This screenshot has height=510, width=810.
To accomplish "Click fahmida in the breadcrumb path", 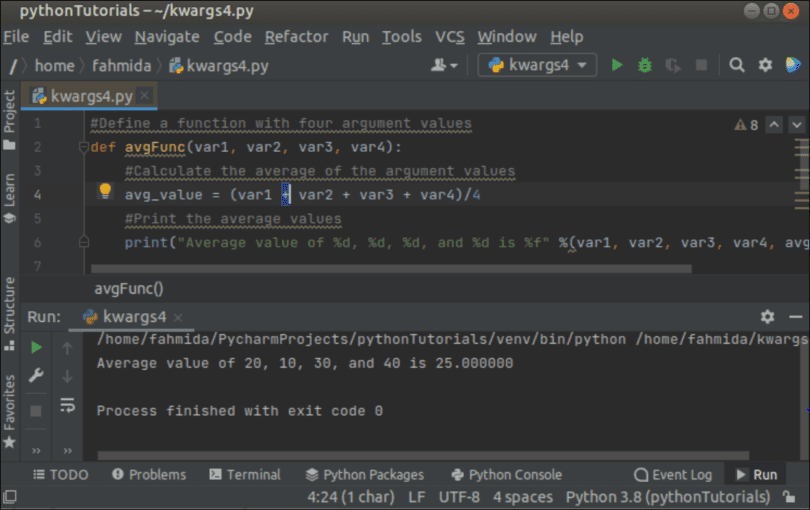I will [x=122, y=65].
